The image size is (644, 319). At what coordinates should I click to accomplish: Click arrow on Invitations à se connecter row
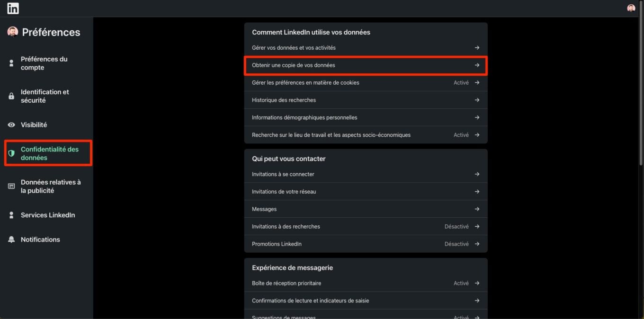(477, 174)
